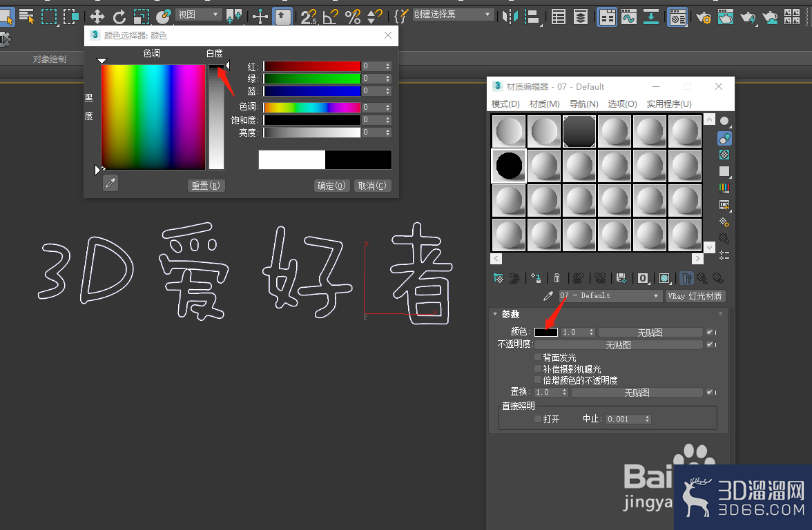Uncheck the map checkbox in 不透明度 row
812x530 pixels.
coord(710,344)
